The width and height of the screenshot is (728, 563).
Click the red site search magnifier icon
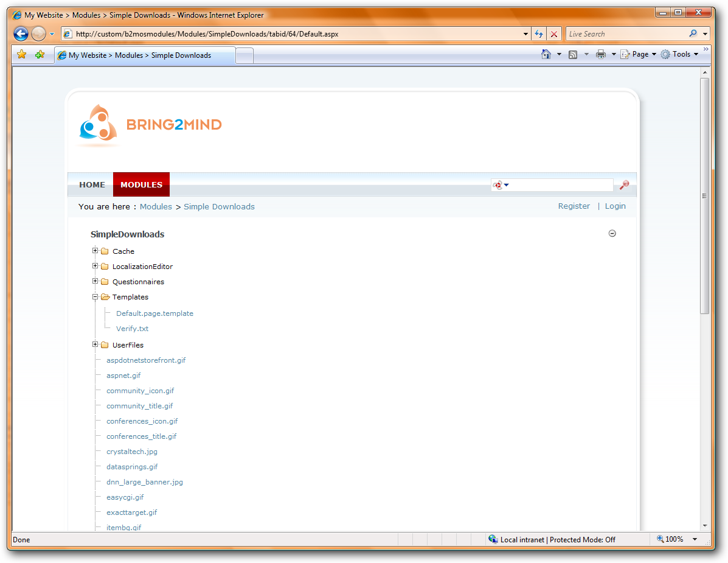[624, 185]
